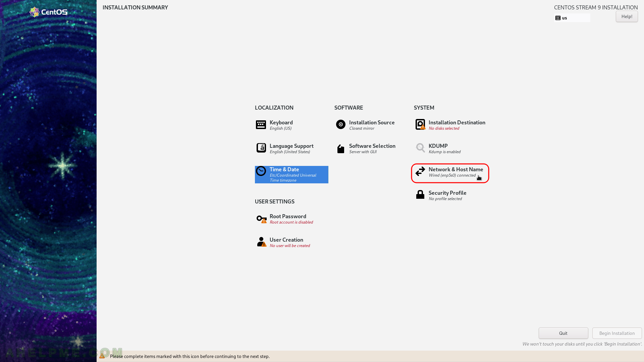Image resolution: width=644 pixels, height=362 pixels.
Task: Click the Quit button
Action: [563, 333]
